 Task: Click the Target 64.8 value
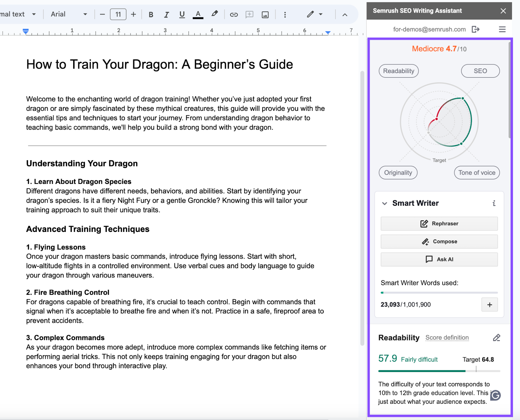(x=478, y=360)
